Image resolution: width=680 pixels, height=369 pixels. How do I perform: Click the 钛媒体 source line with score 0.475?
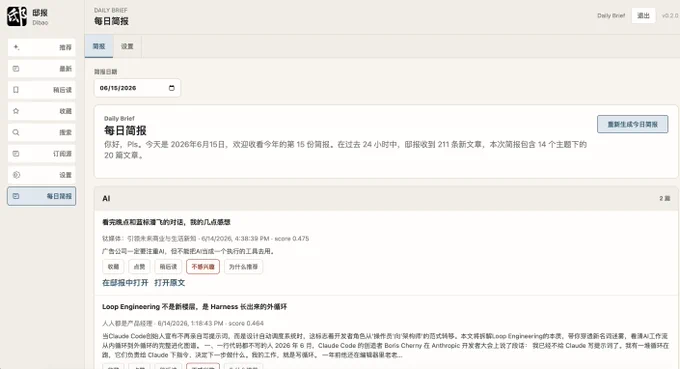206,238
